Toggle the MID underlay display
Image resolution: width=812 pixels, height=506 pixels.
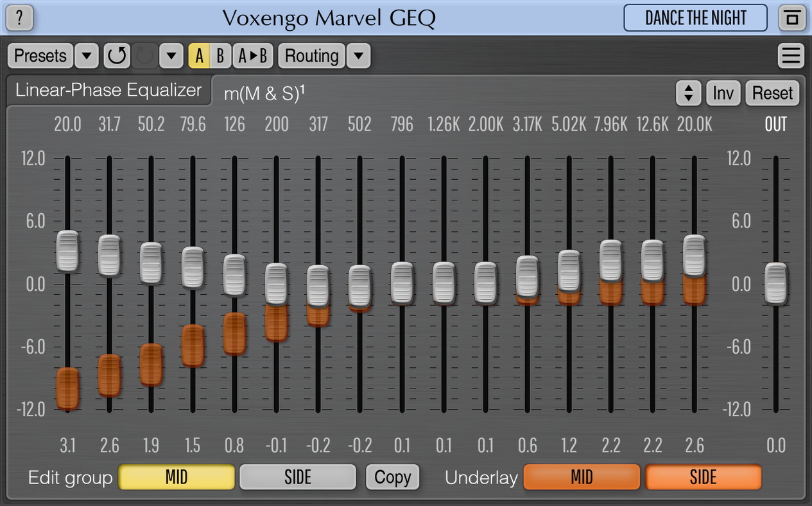point(582,477)
